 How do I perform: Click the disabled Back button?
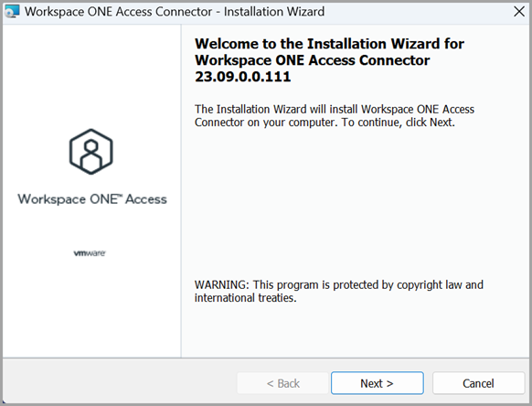click(x=283, y=383)
